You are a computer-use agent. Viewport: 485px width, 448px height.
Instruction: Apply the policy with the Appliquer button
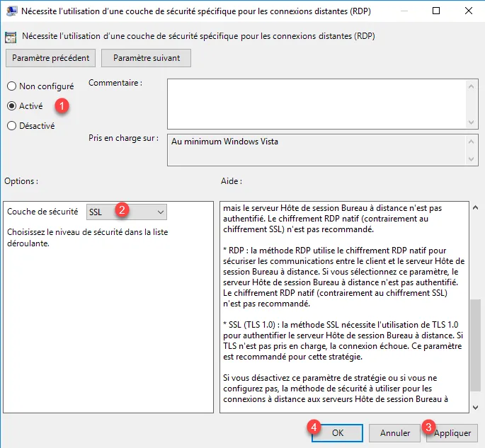click(x=453, y=432)
